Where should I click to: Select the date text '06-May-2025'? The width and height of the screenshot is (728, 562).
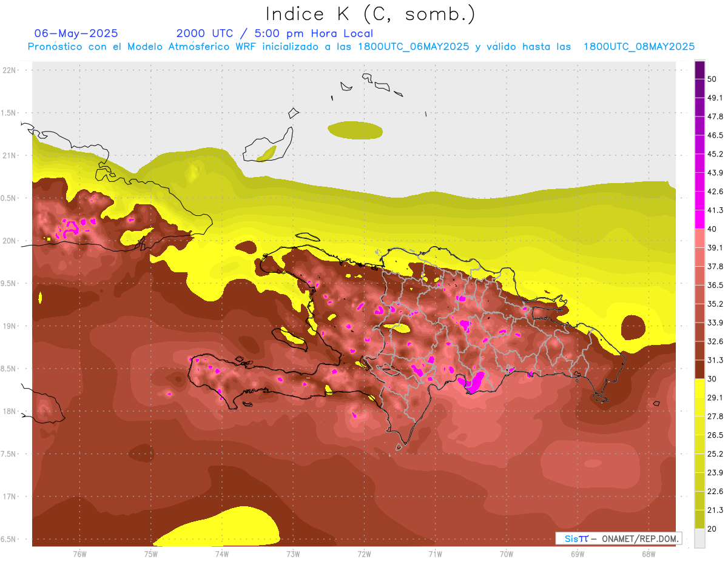tap(76, 33)
